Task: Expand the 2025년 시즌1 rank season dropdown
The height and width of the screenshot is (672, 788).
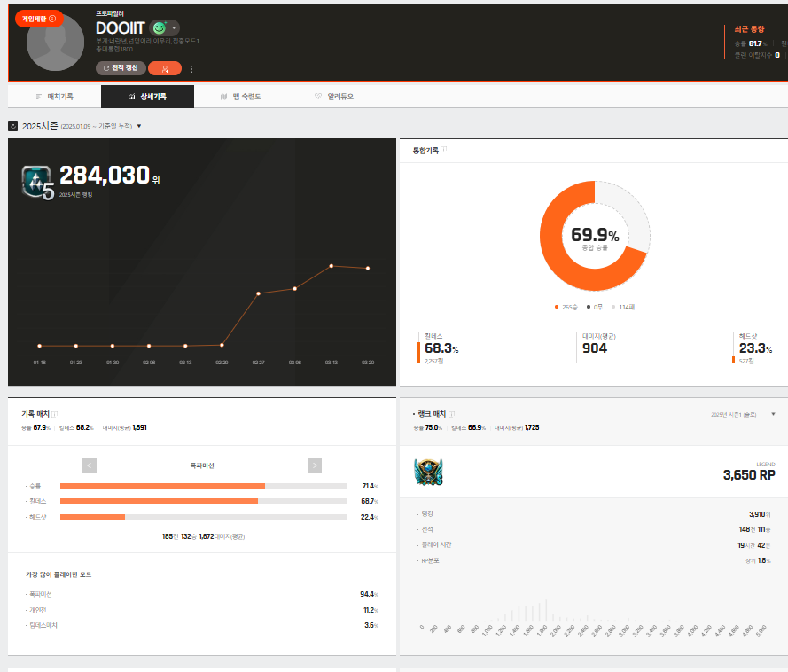Action: [x=773, y=414]
